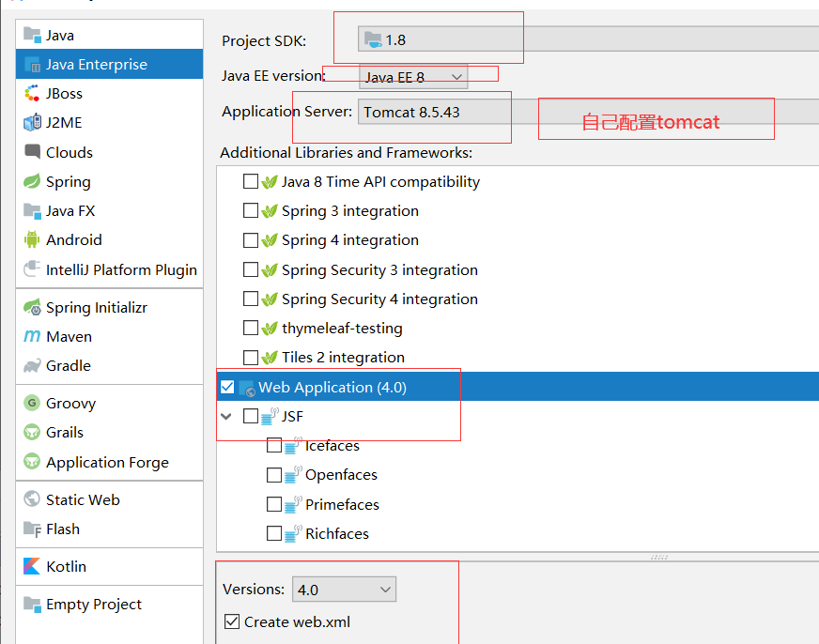Collapse the JSF tree node chevron
Viewport: 819px width, 644px height.
click(x=226, y=417)
